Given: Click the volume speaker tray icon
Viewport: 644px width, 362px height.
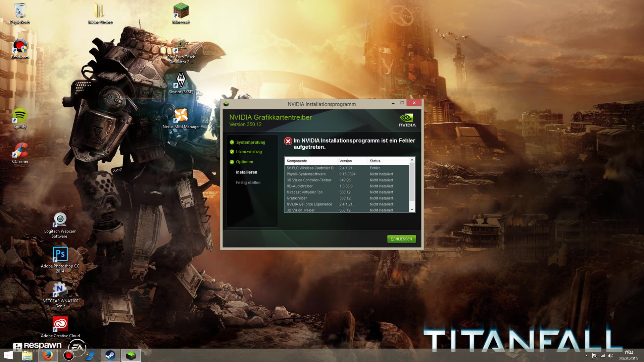Looking at the screenshot, I should click(611, 356).
